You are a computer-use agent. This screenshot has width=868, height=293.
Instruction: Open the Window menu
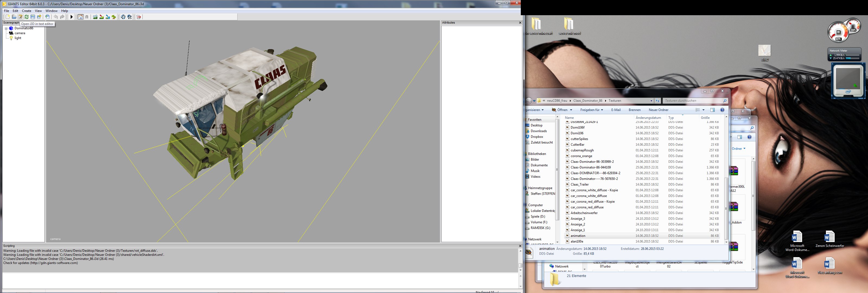[x=52, y=11]
